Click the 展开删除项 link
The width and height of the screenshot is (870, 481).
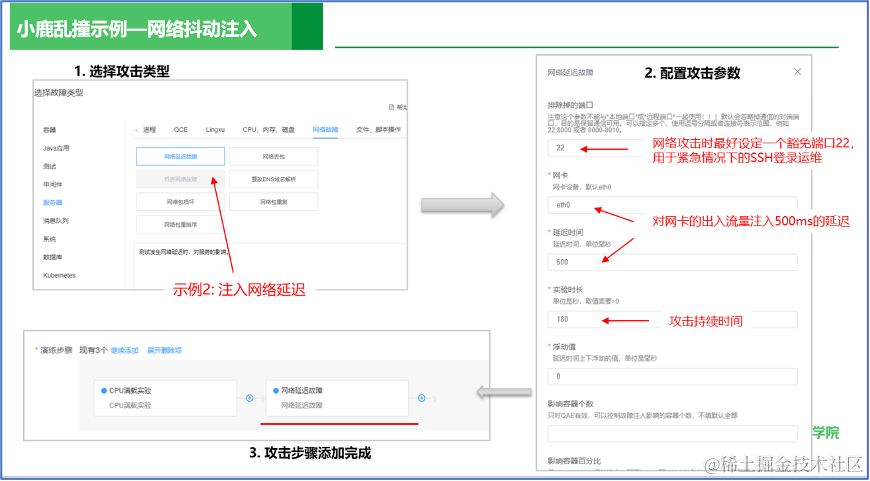point(164,351)
